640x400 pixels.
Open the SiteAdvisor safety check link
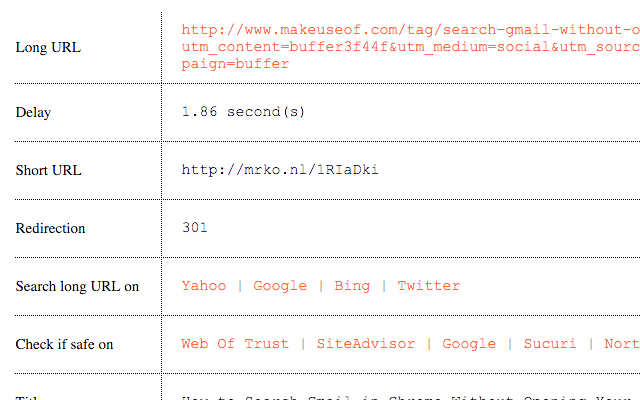(366, 344)
